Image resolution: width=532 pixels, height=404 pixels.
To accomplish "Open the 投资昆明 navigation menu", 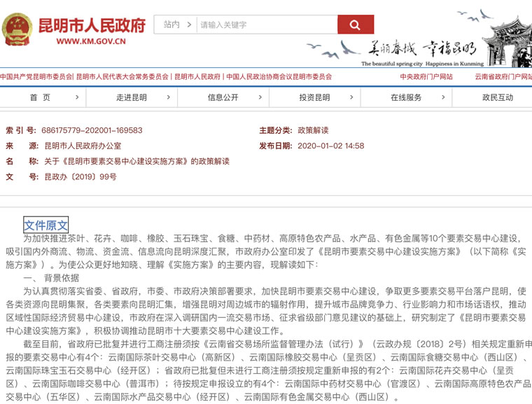I will click(x=314, y=97).
